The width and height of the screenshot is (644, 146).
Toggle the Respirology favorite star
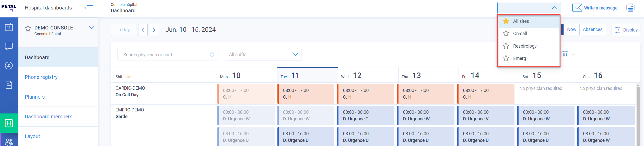506,46
